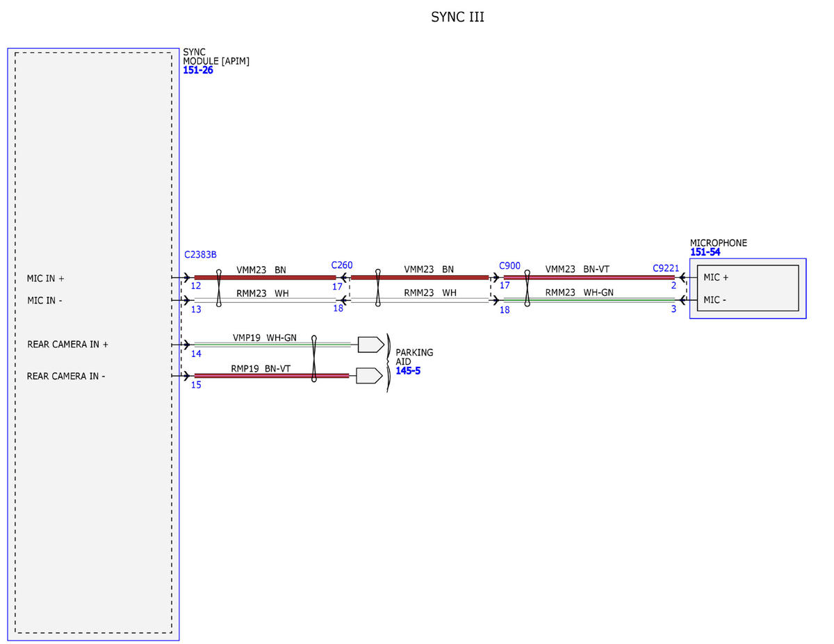Select the VMM23 BN-VT wire segment

pos(589,277)
